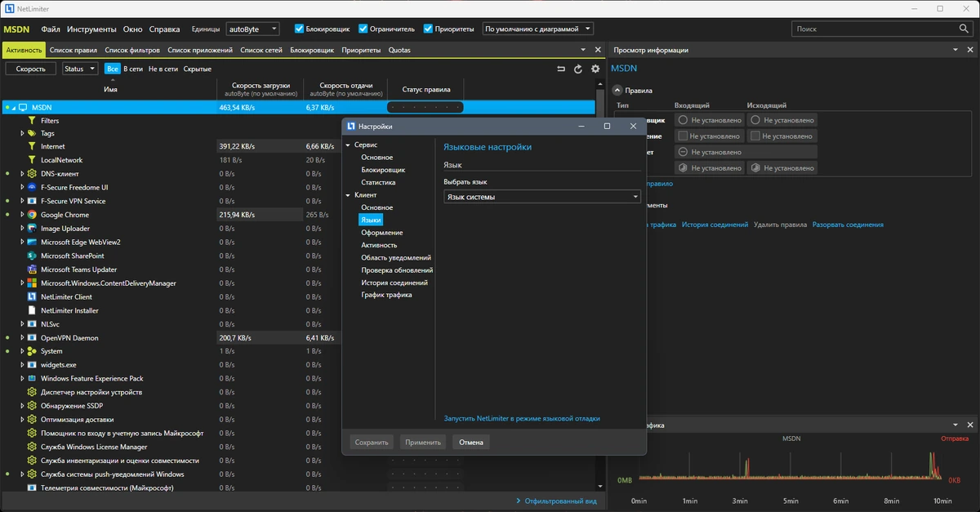Click the wrap arrow icon beside refresh
Viewport: 980px width, 512px height.
[561, 69]
